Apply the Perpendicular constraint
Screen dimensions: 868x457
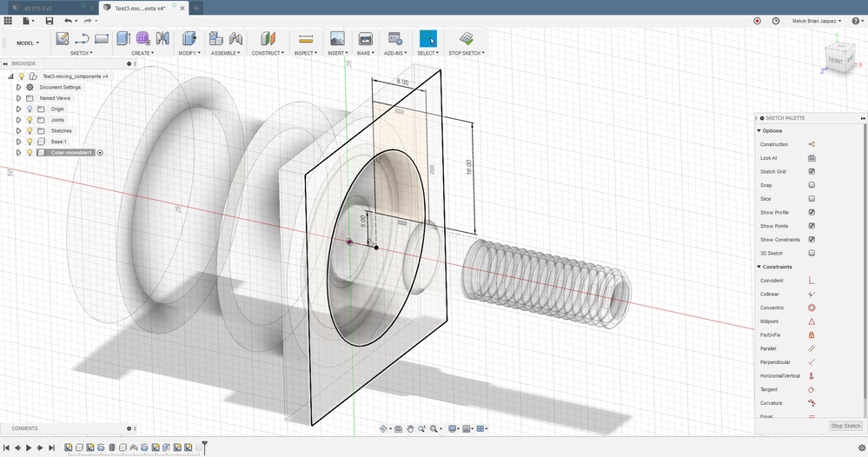(812, 361)
